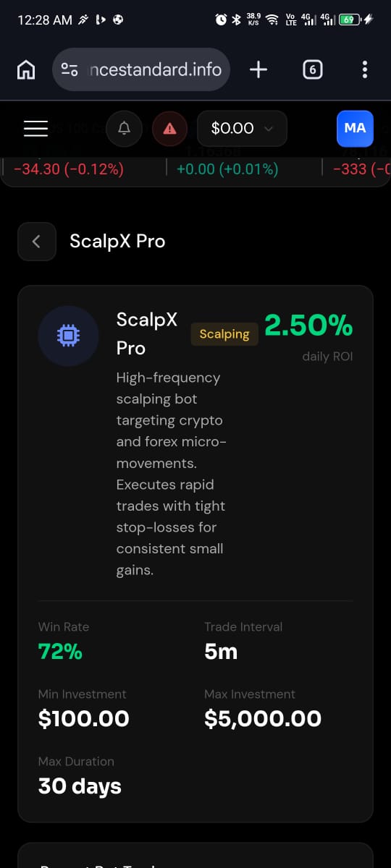Select the 2.50% daily ROI figure

pos(308,325)
